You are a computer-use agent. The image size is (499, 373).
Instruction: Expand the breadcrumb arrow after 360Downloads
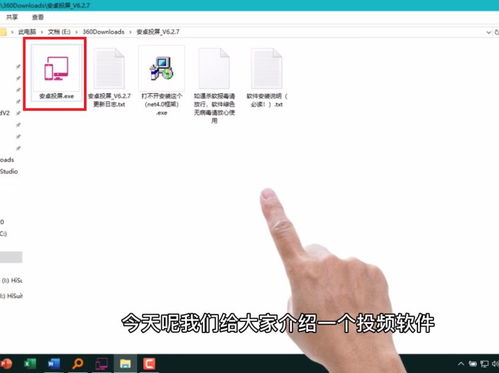(130, 32)
